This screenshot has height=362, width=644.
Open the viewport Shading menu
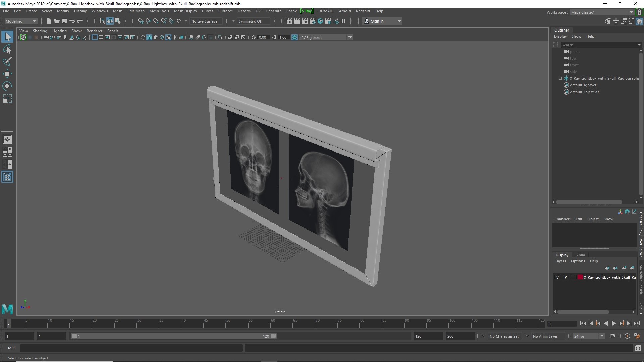coord(40,31)
